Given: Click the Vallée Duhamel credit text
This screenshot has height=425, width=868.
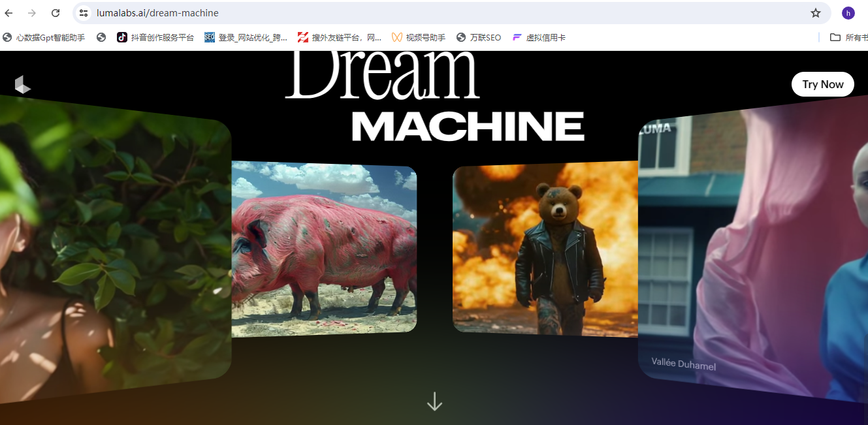Looking at the screenshot, I should click(683, 364).
